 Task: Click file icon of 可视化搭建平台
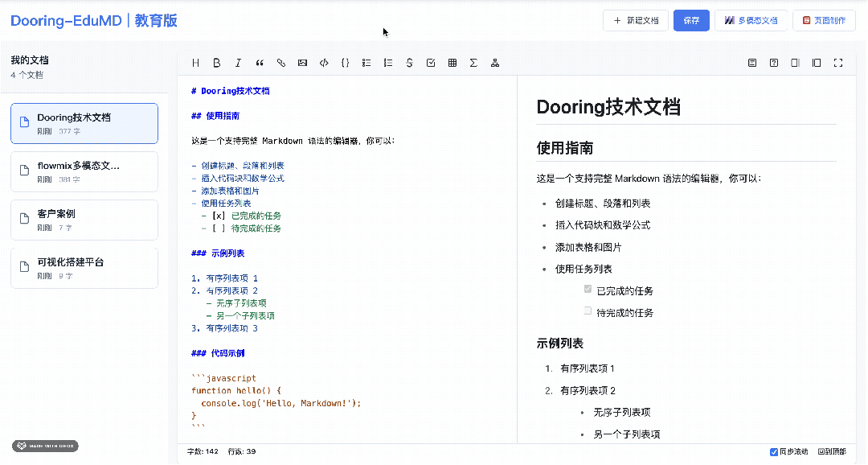coord(24,266)
